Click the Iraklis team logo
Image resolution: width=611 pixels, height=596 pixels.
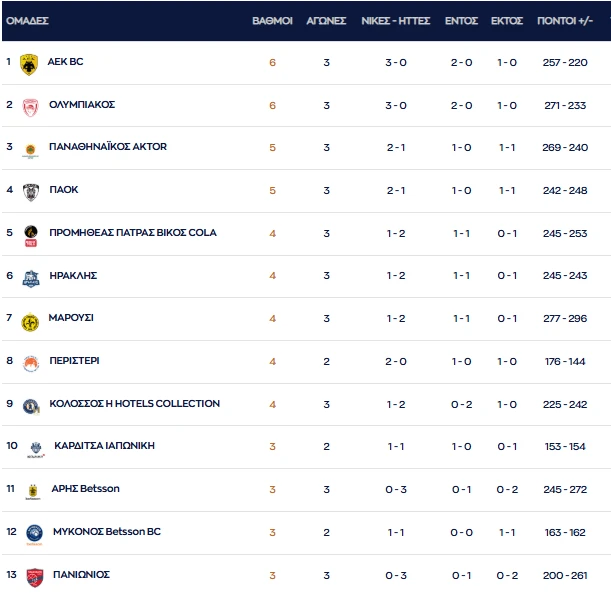[30, 277]
